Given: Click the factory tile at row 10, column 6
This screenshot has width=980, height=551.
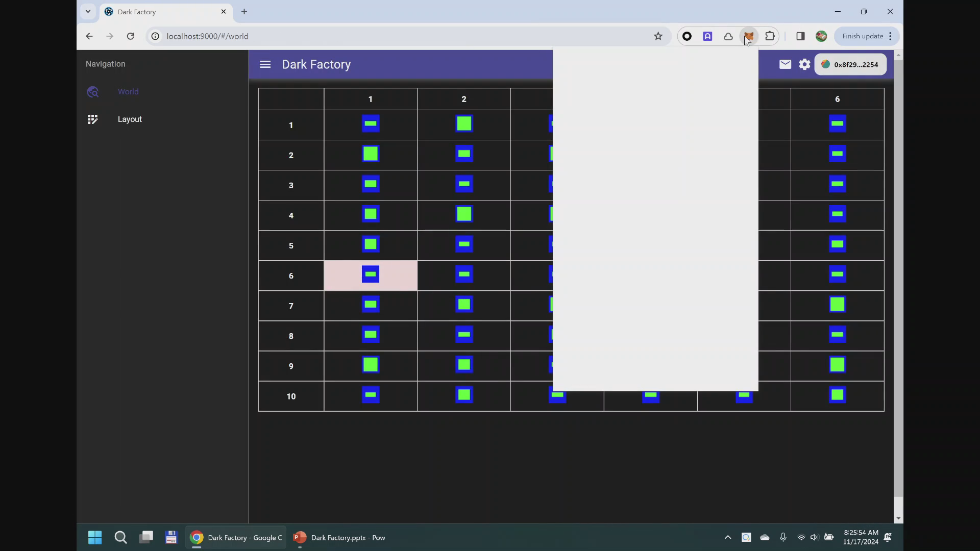Looking at the screenshot, I should click(x=838, y=395).
